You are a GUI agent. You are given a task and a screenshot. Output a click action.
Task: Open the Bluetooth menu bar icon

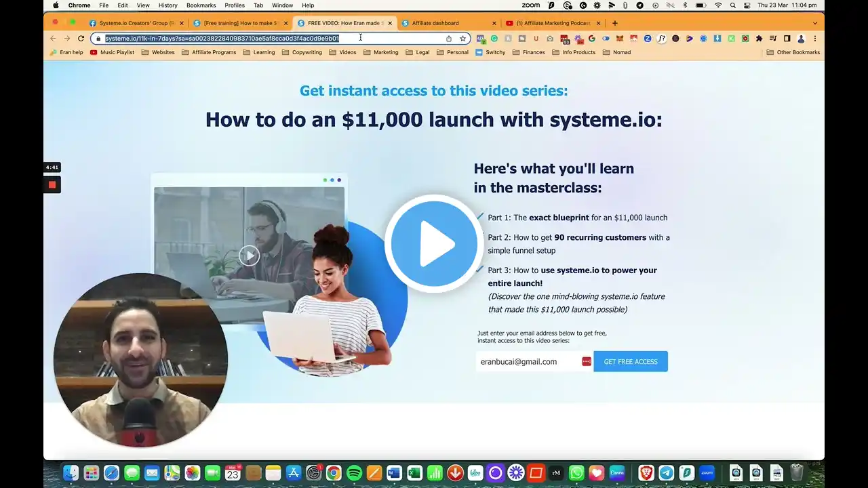click(685, 5)
